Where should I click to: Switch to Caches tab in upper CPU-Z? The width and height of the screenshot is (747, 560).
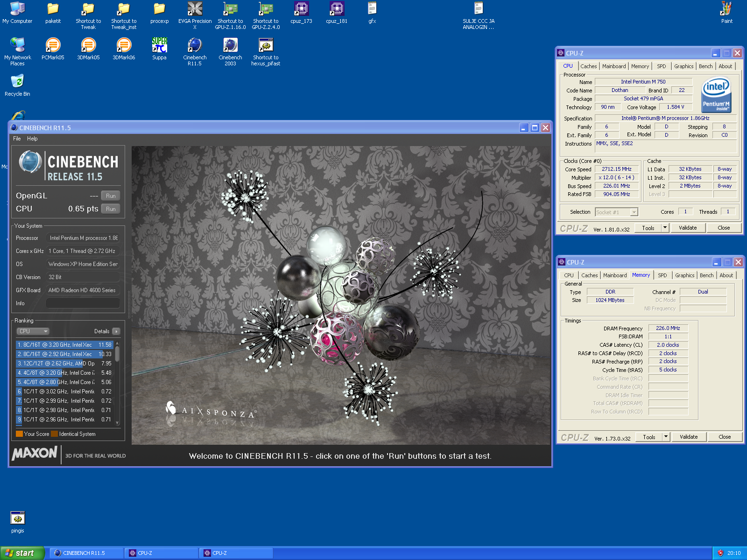point(588,66)
